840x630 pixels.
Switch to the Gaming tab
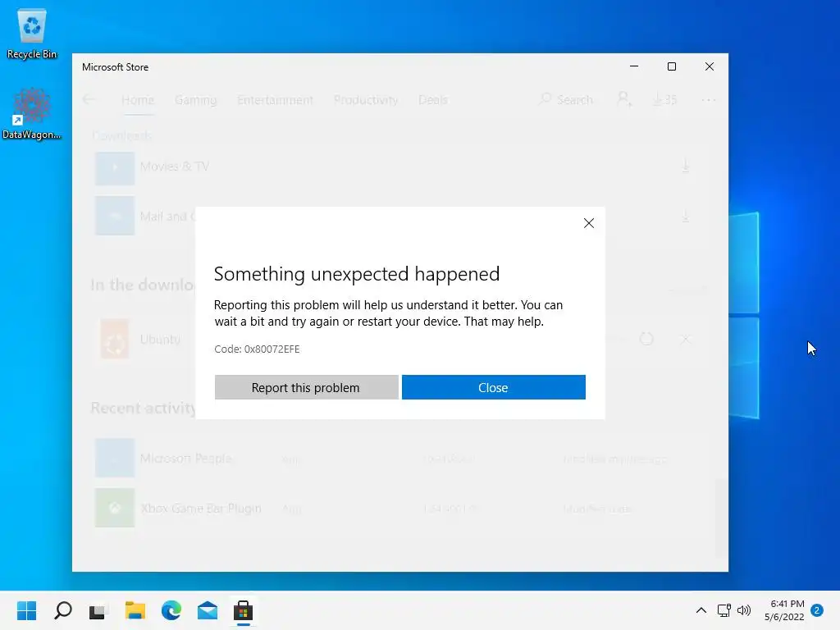tap(195, 100)
